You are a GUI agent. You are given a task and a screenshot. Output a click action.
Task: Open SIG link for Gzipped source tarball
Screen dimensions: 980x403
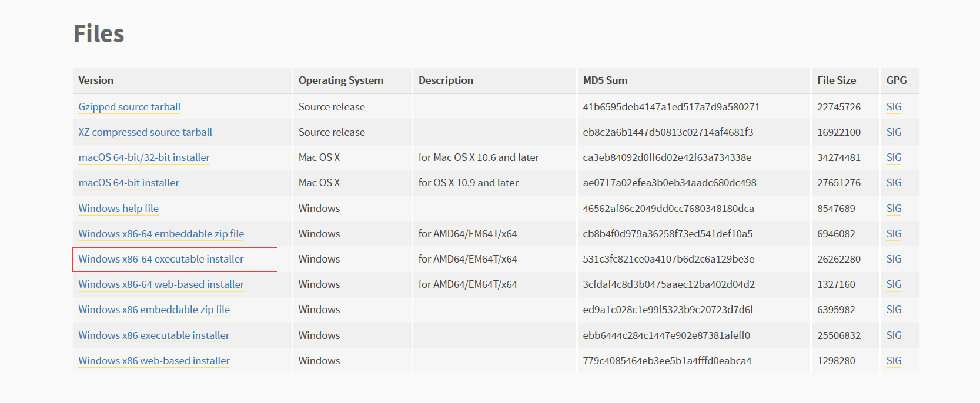(x=894, y=107)
